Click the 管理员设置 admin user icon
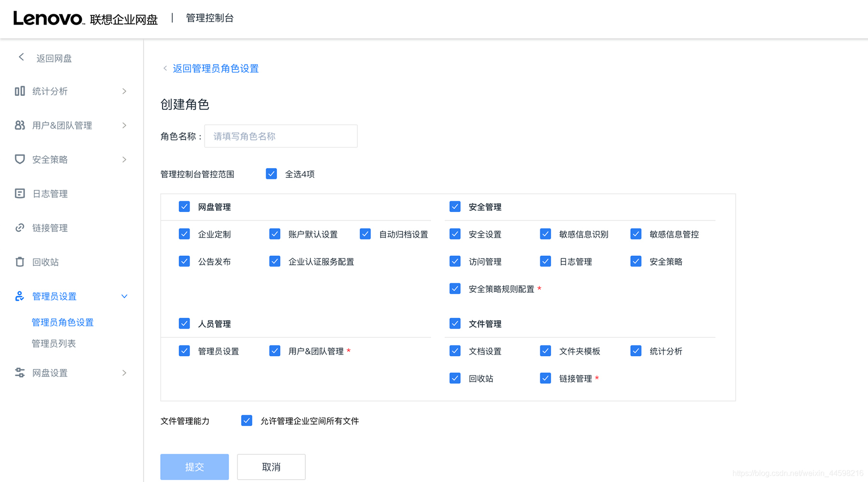 click(x=20, y=296)
